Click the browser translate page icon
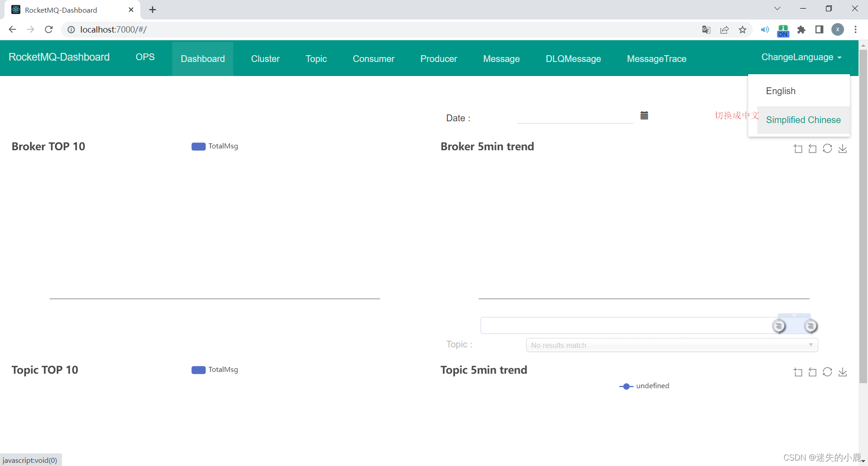868x466 pixels. (x=706, y=30)
